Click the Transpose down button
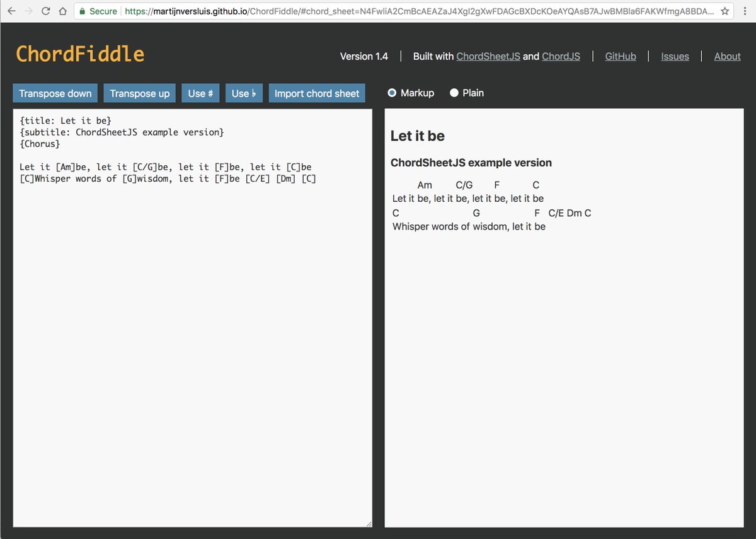Screen dimensions: 756x539 (x=55, y=93)
